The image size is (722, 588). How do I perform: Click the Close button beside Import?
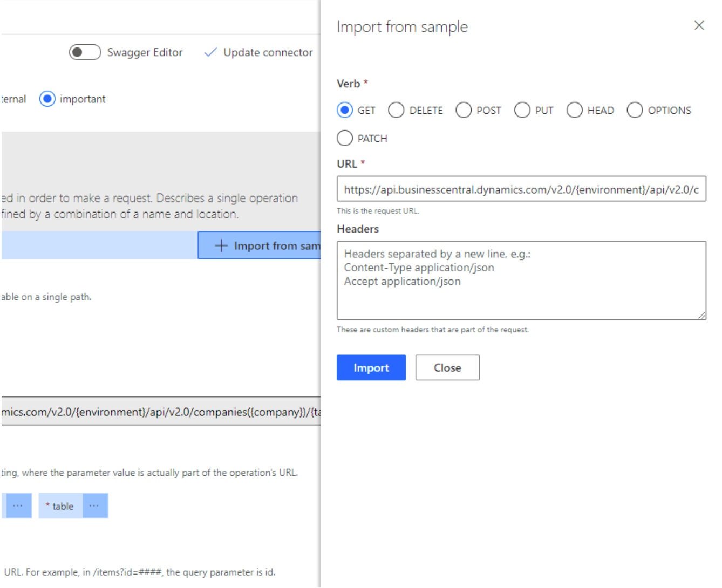pyautogui.click(x=447, y=368)
